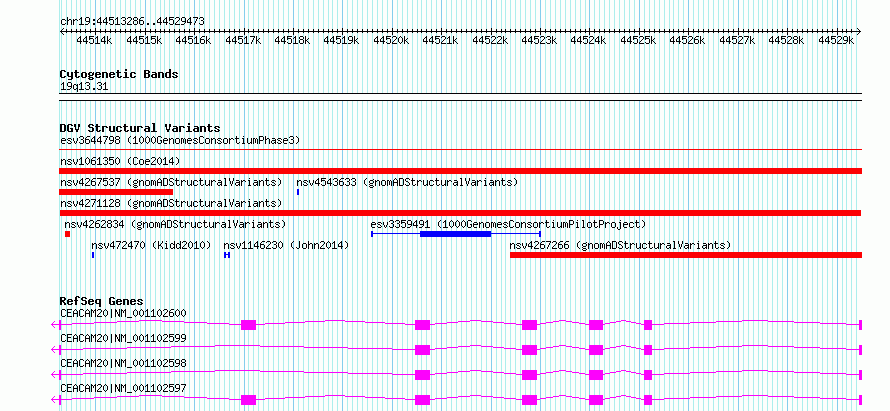Select the thick blue esv3359491 bar
Image resolution: width=890 pixels, height=411 pixels.
point(455,234)
